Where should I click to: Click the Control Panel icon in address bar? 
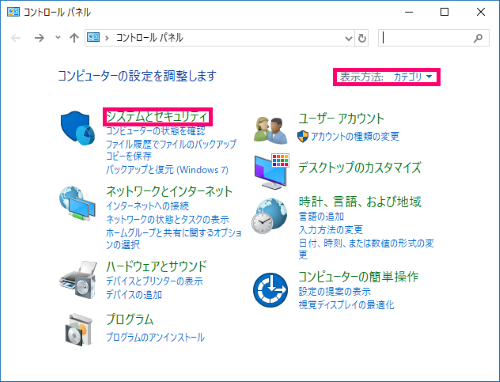coord(93,37)
